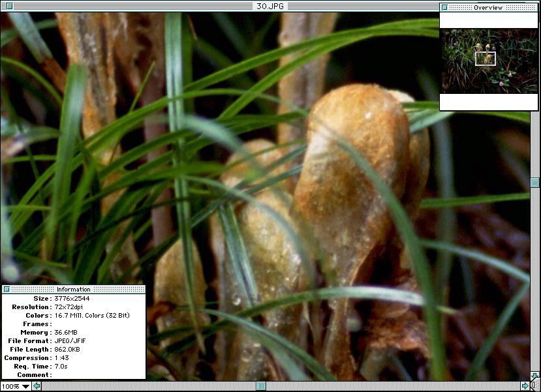The image size is (541, 392).
Task: Click the file length value 862.0KB
Action: click(x=67, y=349)
